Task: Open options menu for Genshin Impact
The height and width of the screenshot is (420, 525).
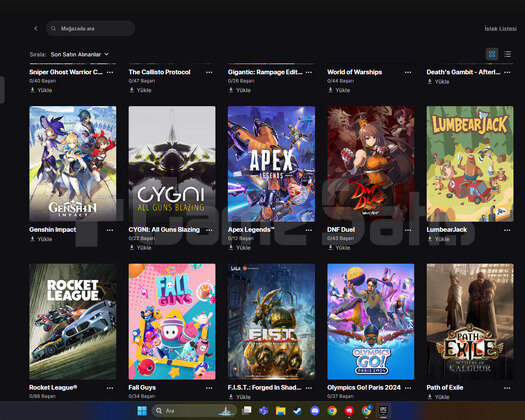Action: tap(110, 230)
